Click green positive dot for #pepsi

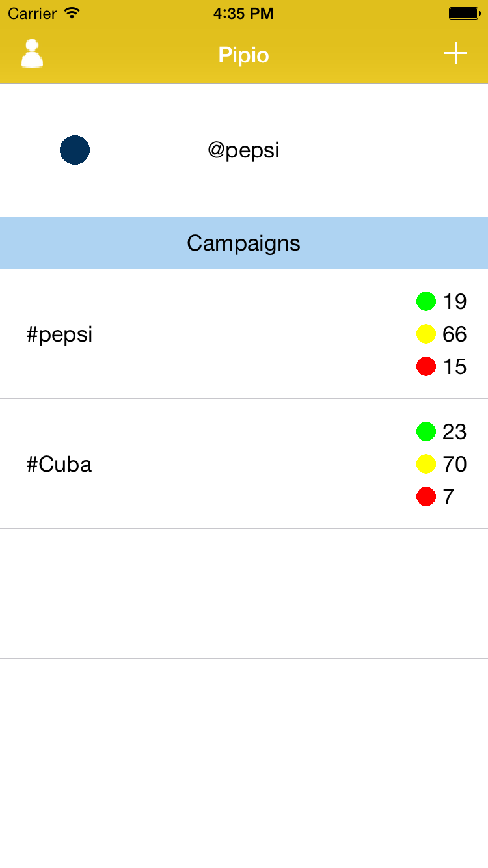[x=426, y=301]
